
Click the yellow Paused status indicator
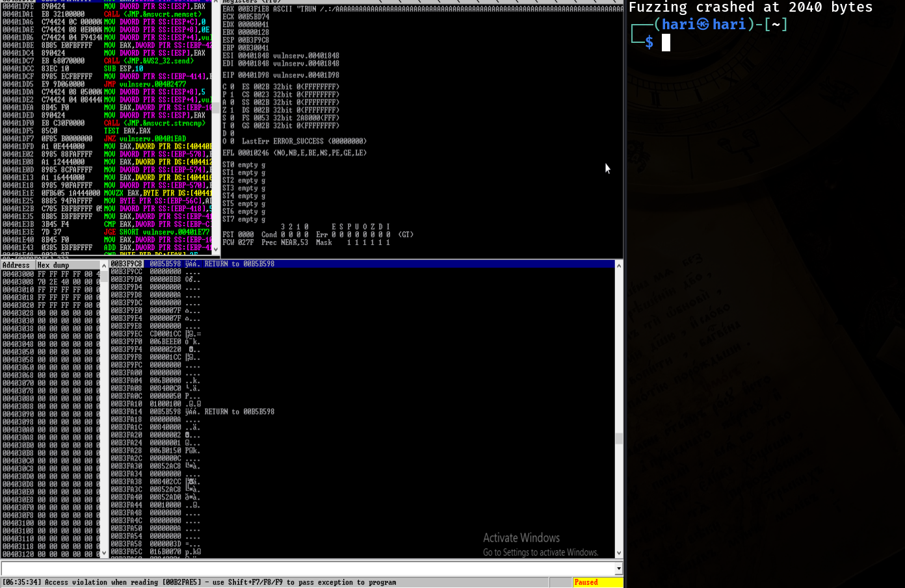pyautogui.click(x=597, y=582)
